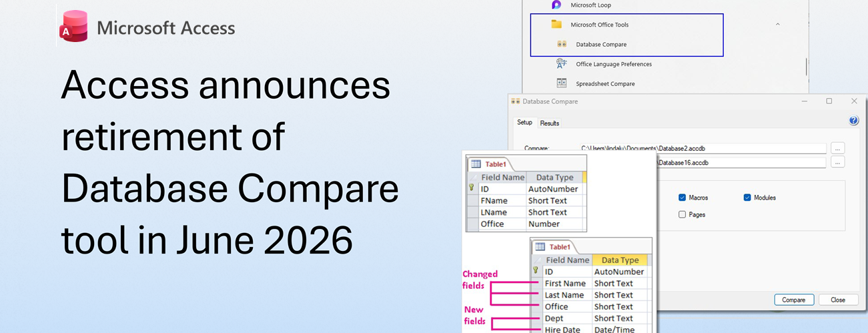Select the Short Text cell for Dept
Viewport: 868px width, 333px height.
619,318
